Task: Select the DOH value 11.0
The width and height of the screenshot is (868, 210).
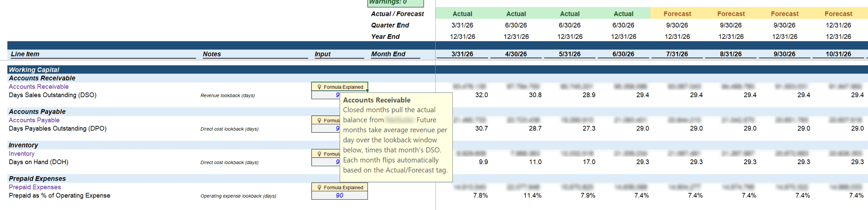Action: point(535,162)
